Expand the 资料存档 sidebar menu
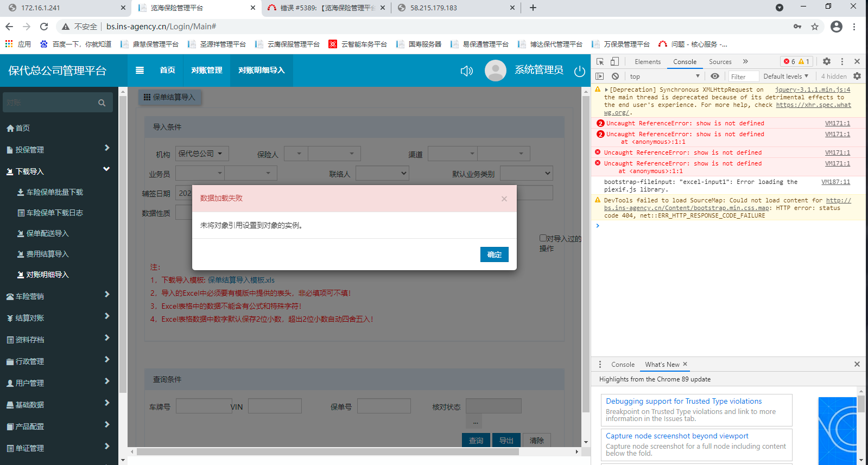This screenshot has width=868, height=465. (x=59, y=339)
